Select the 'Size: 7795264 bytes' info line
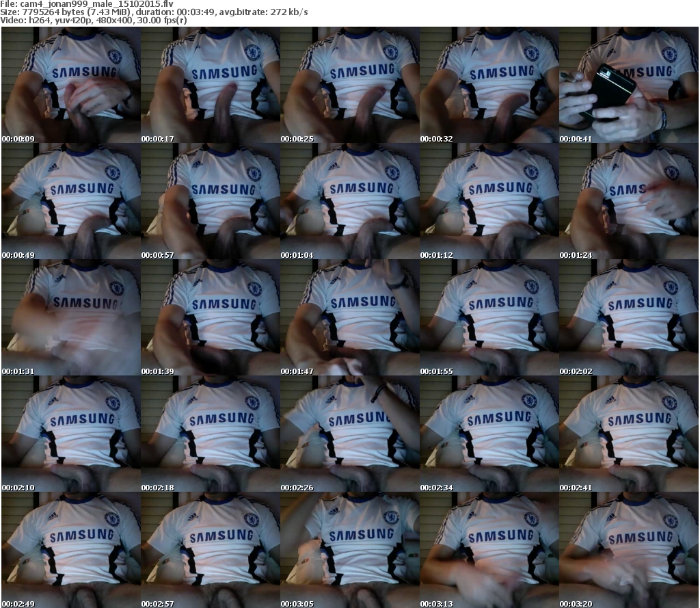 [x=154, y=12]
